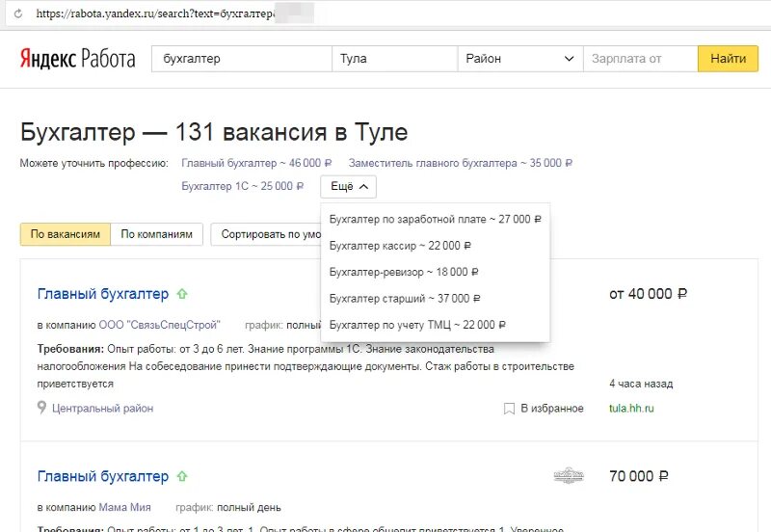Click the Зарплата от field
This screenshot has width=771, height=532.
click(640, 59)
